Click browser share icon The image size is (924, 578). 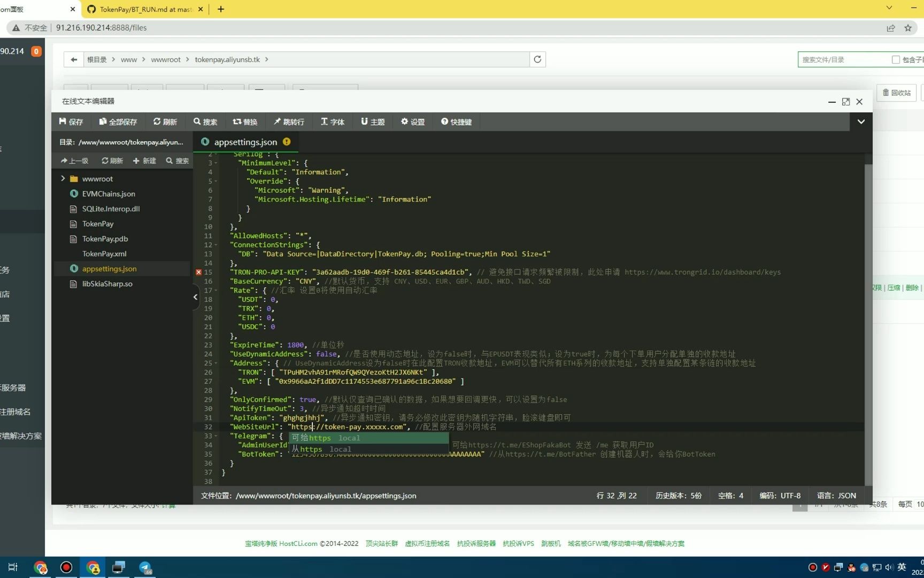[x=891, y=28]
